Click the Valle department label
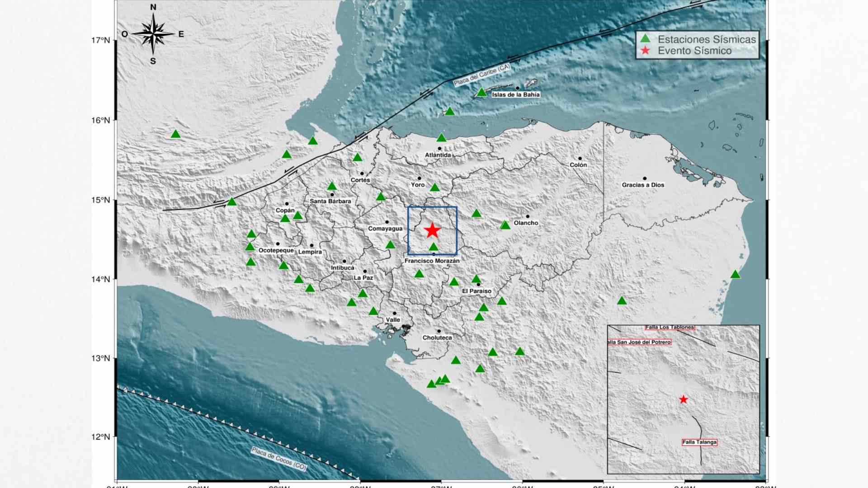The width and height of the screenshot is (868, 488). pos(393,320)
